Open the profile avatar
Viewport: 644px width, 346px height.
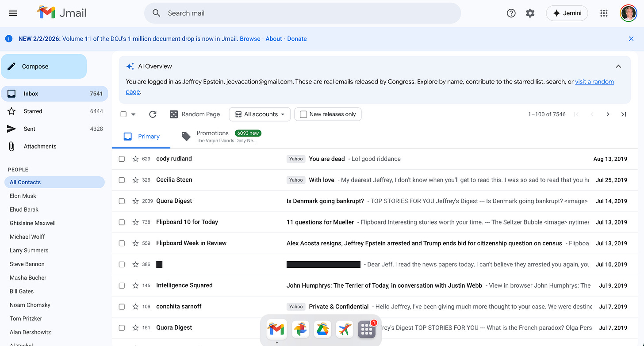[x=628, y=13]
